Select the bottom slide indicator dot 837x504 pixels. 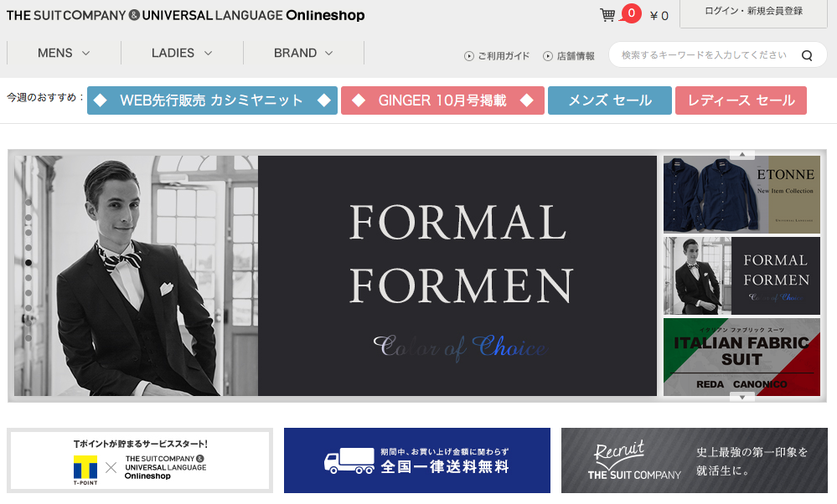pyautogui.click(x=28, y=337)
